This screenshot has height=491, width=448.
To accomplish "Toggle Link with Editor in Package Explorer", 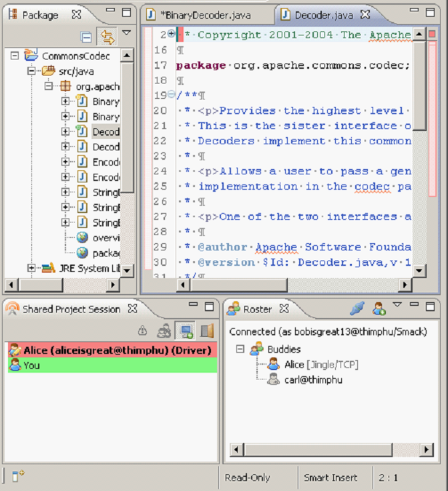I will (x=107, y=37).
